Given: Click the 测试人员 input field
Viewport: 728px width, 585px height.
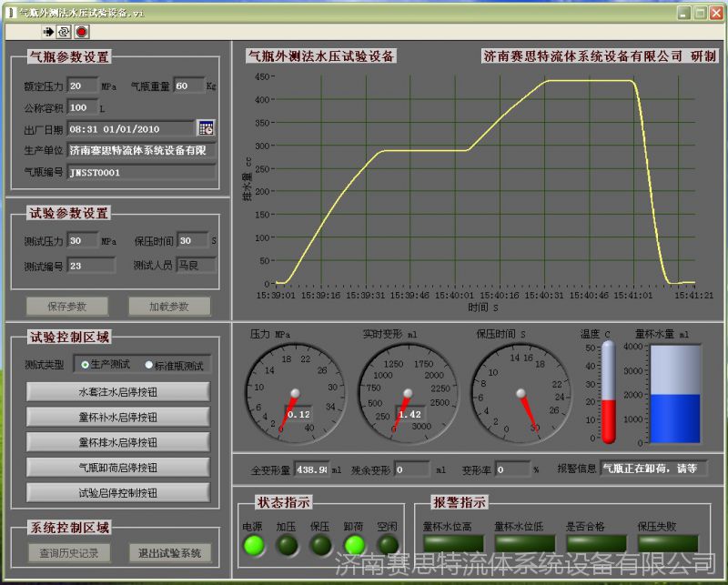Looking at the screenshot, I should pyautogui.click(x=197, y=265).
